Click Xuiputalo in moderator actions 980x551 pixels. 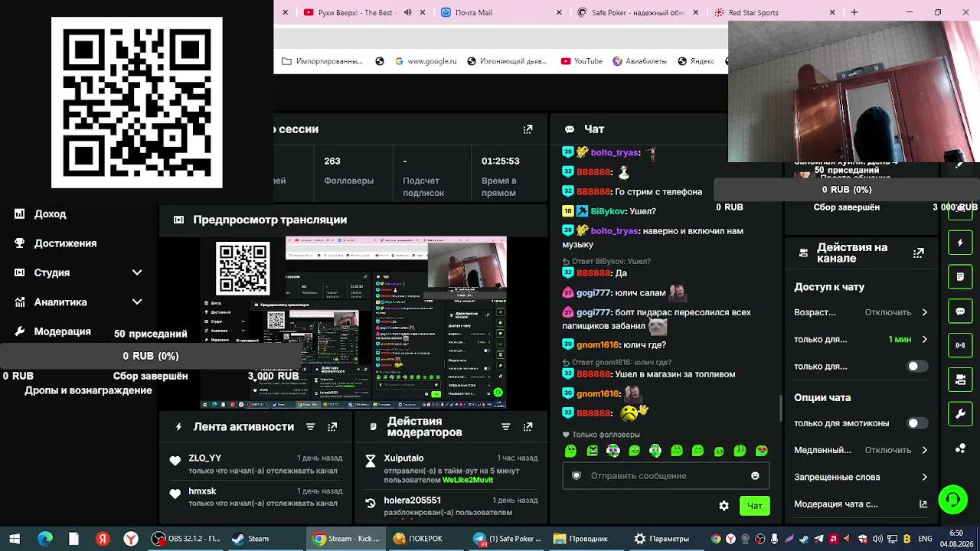(403, 458)
